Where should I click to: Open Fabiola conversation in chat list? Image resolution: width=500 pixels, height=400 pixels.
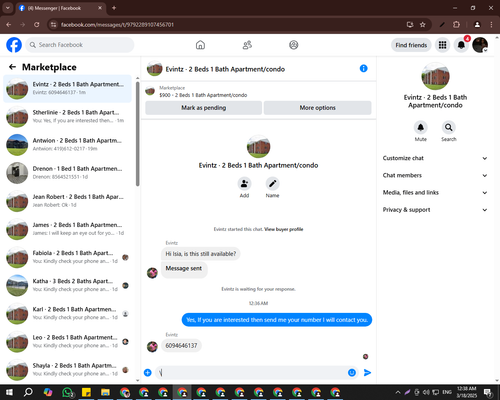click(x=67, y=257)
